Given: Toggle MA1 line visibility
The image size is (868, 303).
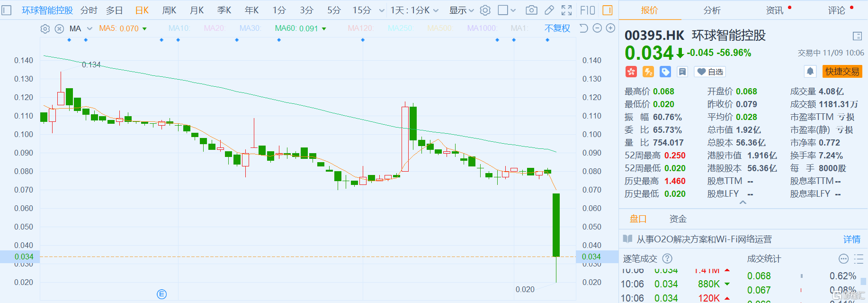Looking at the screenshot, I should (519, 28).
